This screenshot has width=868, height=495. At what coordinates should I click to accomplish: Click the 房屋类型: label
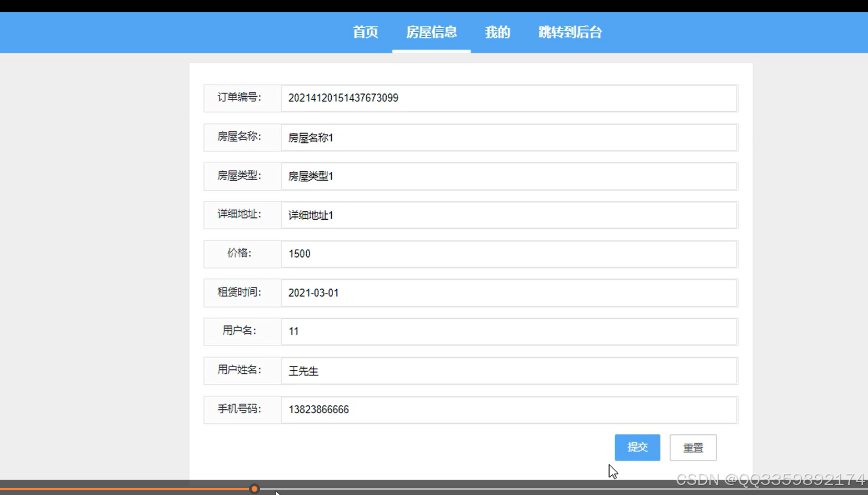tap(240, 175)
